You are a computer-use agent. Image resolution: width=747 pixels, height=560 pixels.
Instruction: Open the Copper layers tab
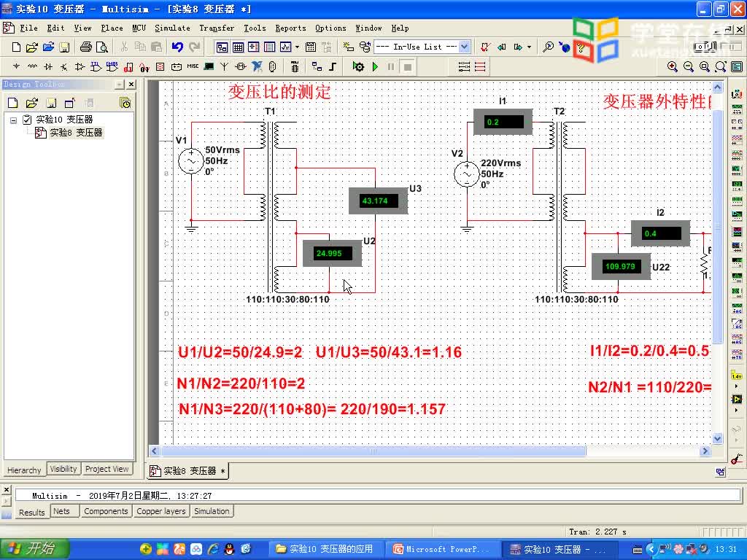coord(161,511)
